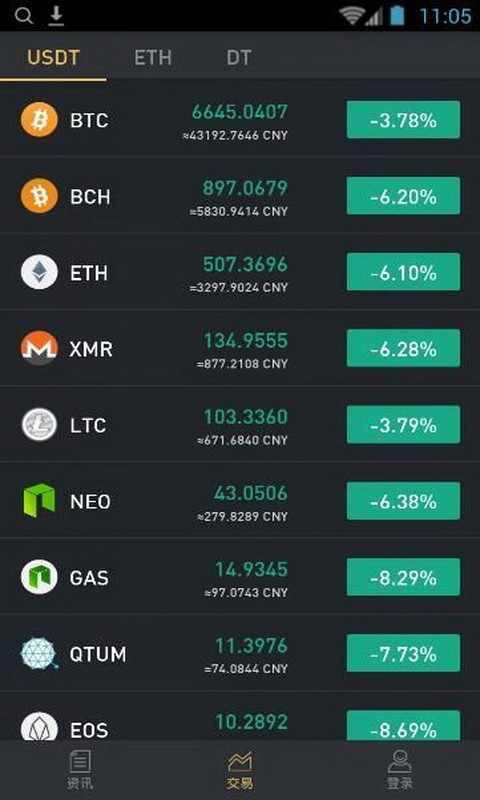The height and width of the screenshot is (800, 480).
Task: Switch to the ETH market tab
Action: pyautogui.click(x=153, y=58)
